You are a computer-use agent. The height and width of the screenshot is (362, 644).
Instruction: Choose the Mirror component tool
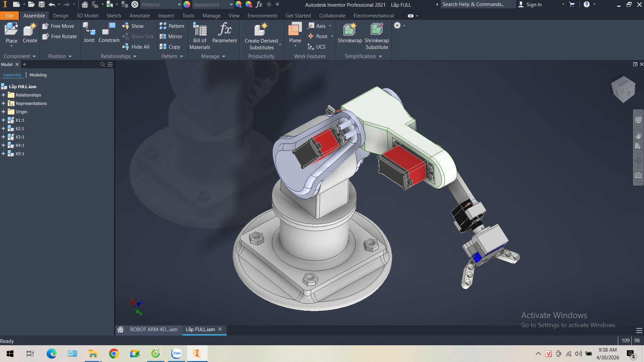point(171,36)
